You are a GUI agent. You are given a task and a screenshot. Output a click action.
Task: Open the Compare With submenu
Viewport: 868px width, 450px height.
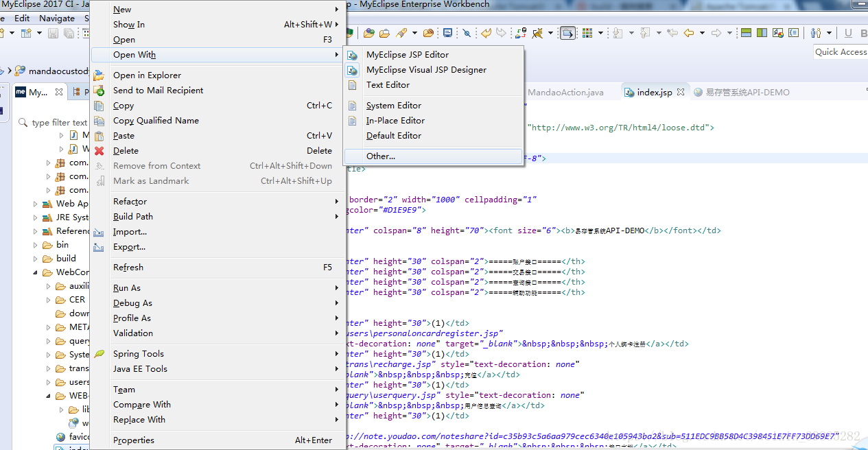click(x=218, y=405)
